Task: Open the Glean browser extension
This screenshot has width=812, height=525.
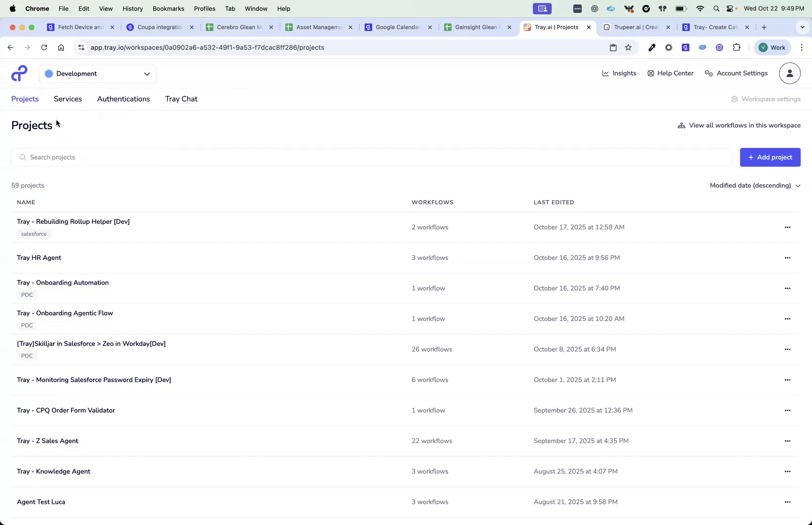Action: pos(685,47)
